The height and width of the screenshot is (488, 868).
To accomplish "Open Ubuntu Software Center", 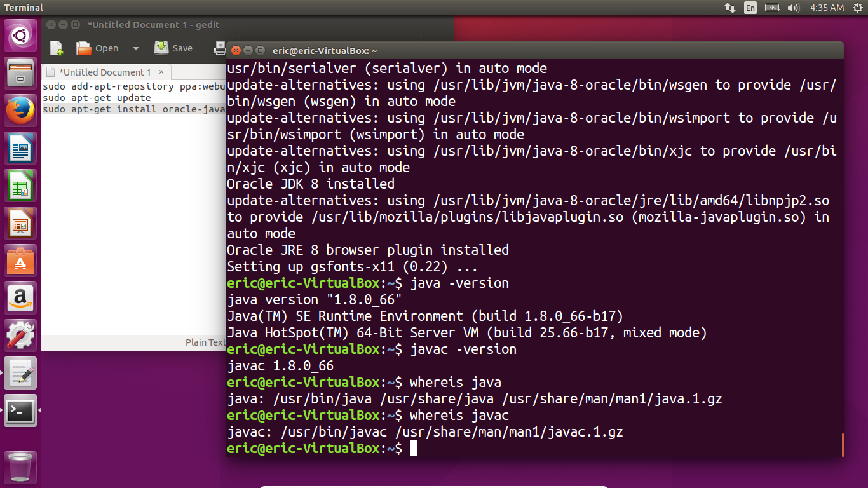I will coord(20,260).
